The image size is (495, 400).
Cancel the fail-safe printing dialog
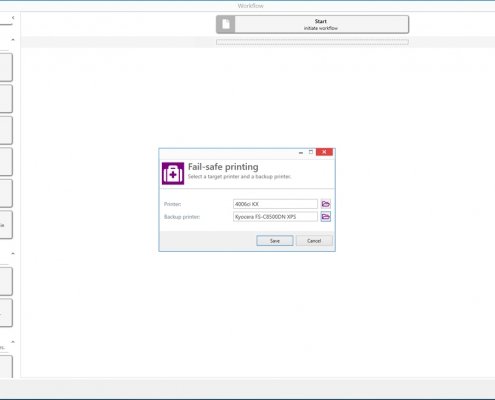(314, 241)
